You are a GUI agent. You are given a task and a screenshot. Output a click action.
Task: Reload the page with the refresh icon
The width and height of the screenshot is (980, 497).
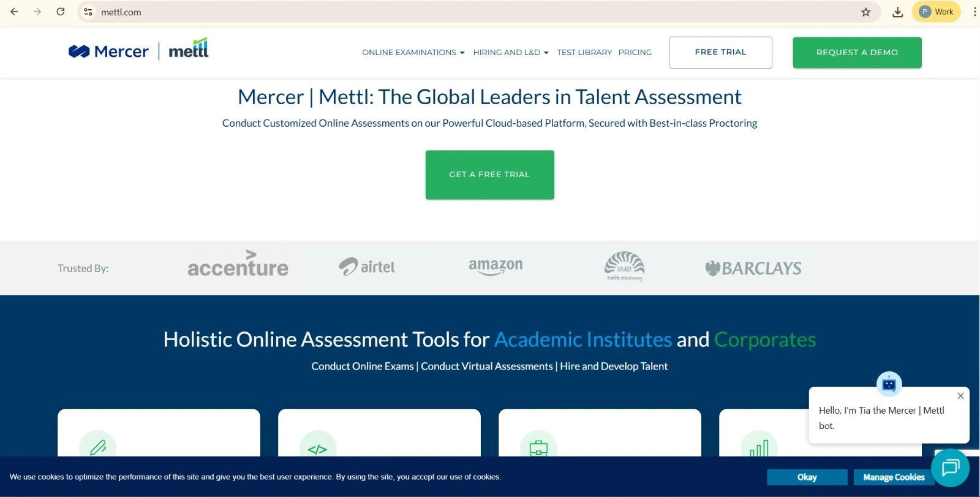61,12
